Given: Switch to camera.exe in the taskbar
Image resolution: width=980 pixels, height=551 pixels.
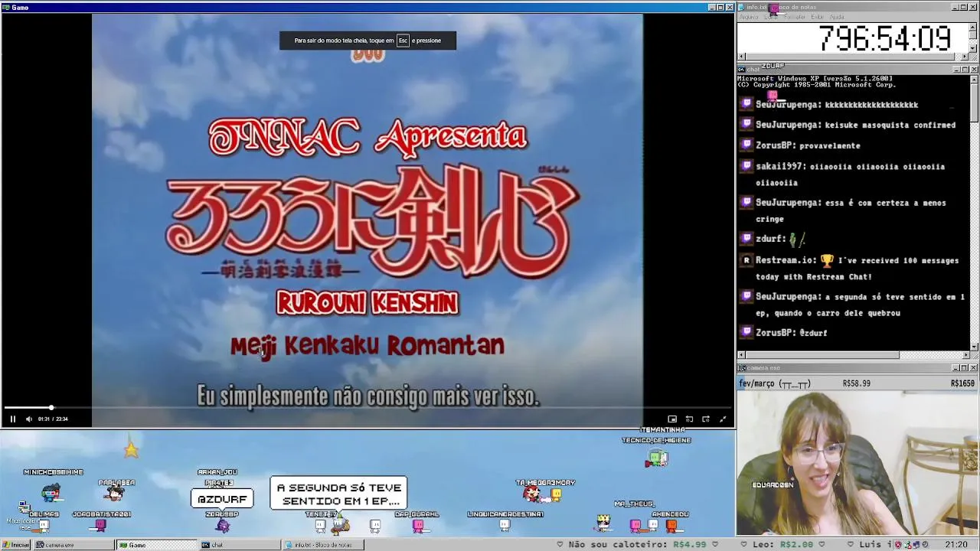Looking at the screenshot, I should [73, 545].
